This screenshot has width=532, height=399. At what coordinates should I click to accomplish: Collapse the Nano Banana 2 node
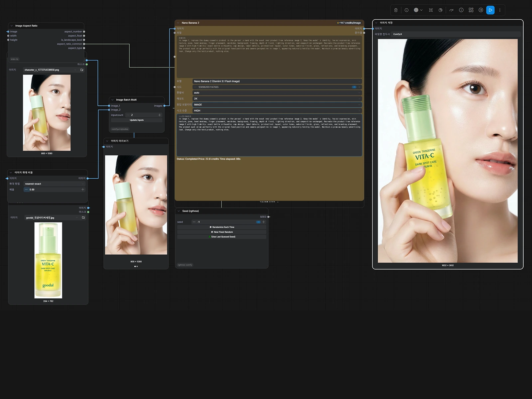coord(178,23)
